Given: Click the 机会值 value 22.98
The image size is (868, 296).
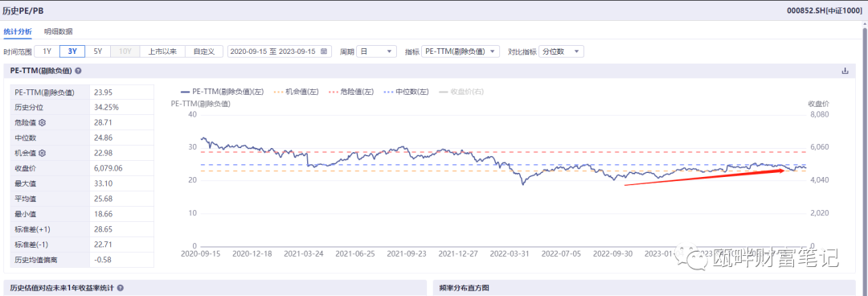Looking at the screenshot, I should (x=104, y=153).
